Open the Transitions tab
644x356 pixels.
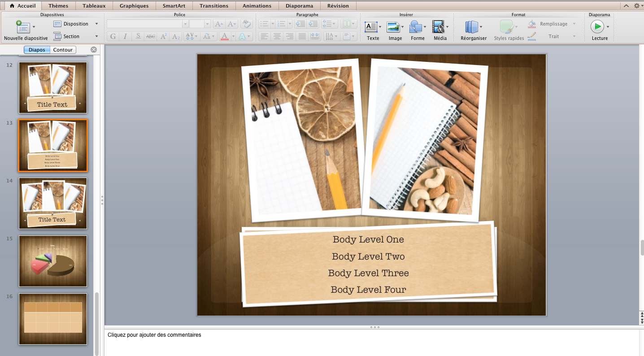(x=214, y=6)
